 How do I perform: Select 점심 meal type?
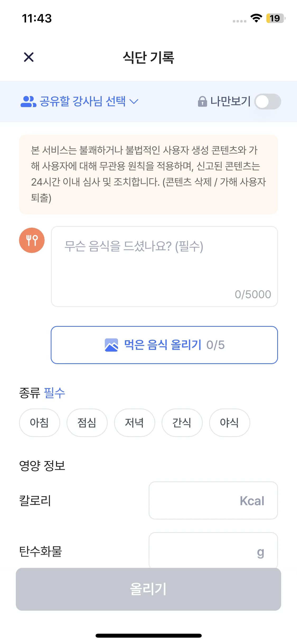click(87, 422)
